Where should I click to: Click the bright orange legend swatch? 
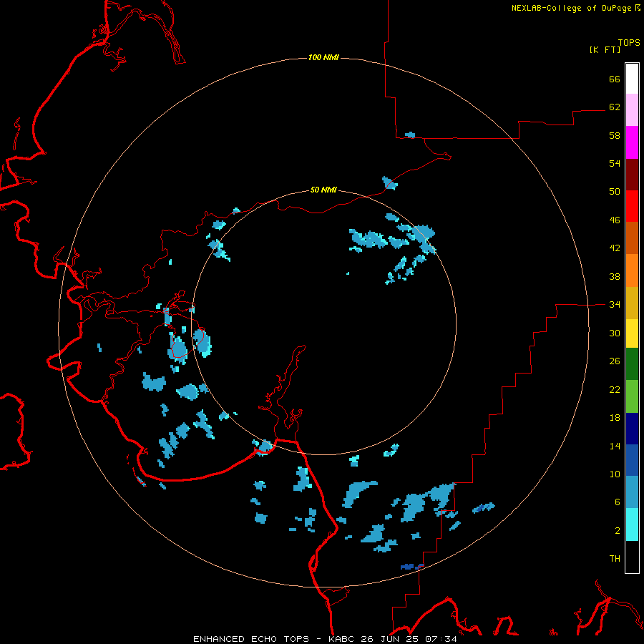pos(632,270)
